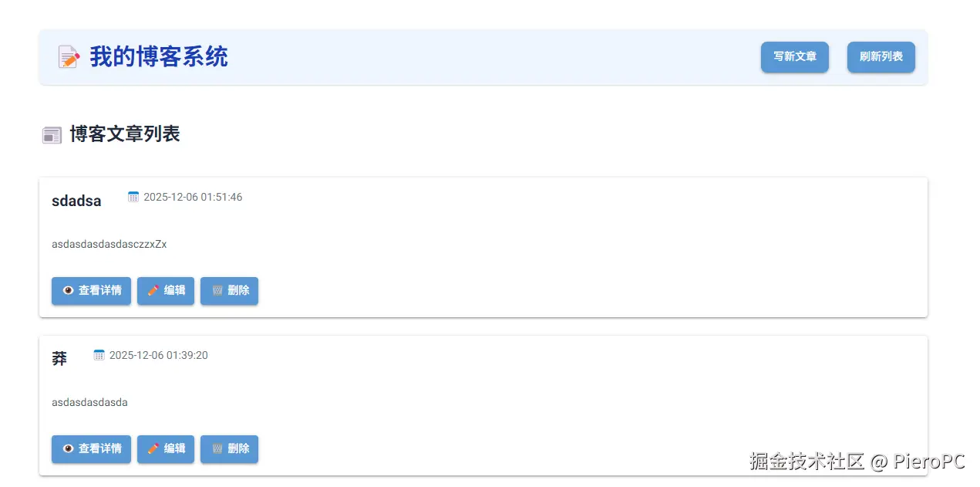Click trash icon in 莽 post's 删除 button
Screen dimensions: 980x487
pyautogui.click(x=217, y=448)
